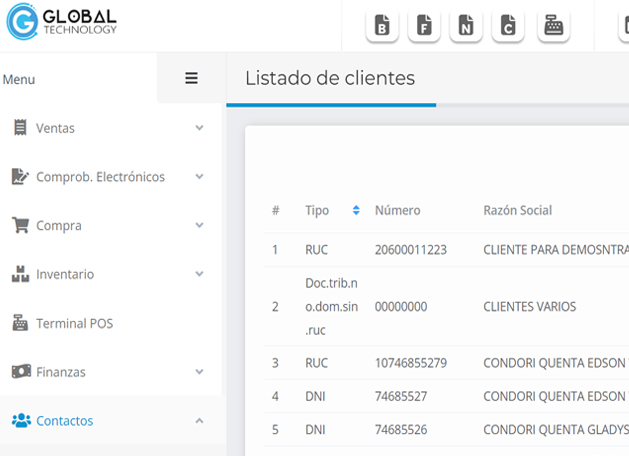The image size is (629, 456).
Task: Click the Contactos people icon
Action: click(x=21, y=420)
